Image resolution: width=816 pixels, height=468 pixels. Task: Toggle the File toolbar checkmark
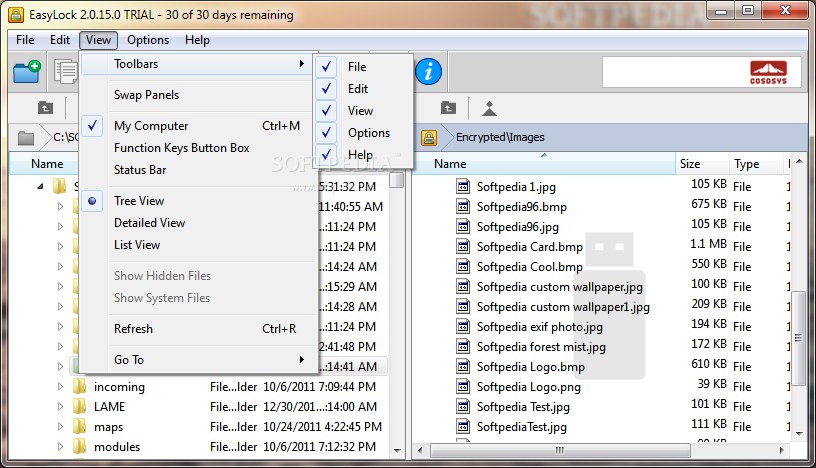[x=326, y=67]
